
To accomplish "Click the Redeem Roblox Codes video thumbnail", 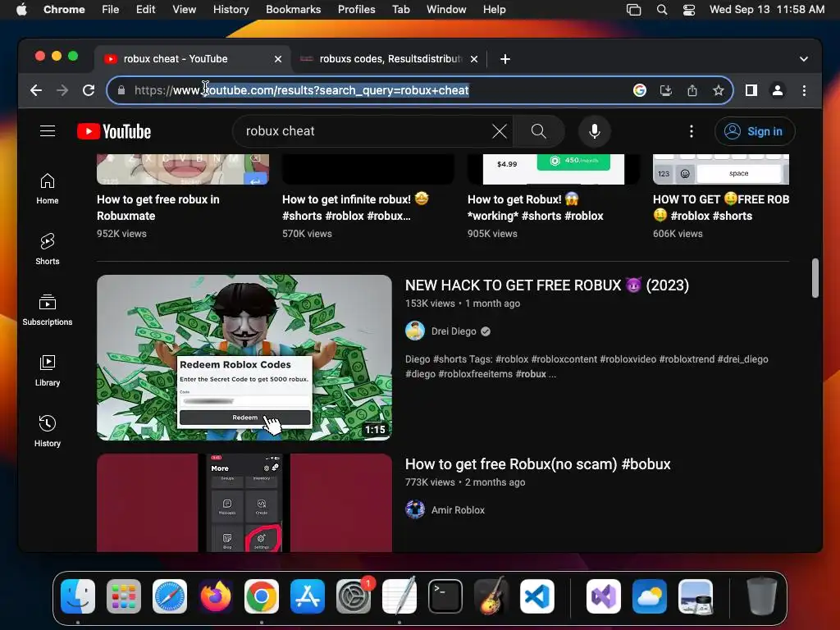I will point(244,358).
